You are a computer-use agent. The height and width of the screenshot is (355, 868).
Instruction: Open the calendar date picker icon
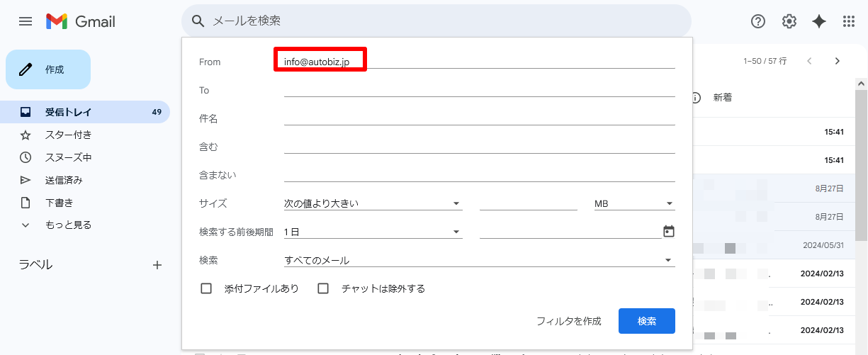tap(668, 232)
